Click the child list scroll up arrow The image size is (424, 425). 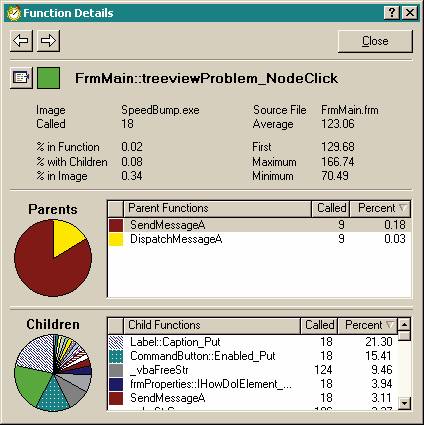(404, 324)
